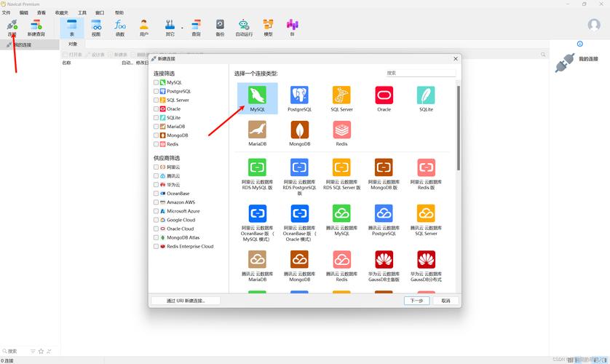Choose the PostgreSQL connection type tile

(x=300, y=98)
